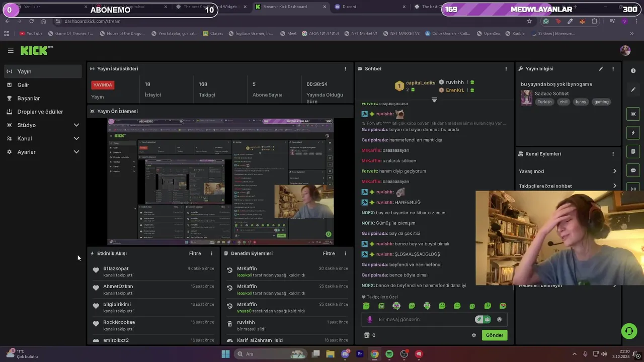Screen dimensions: 644x362
Task: Insert the first green emote in chat
Action: pyautogui.click(x=366, y=306)
